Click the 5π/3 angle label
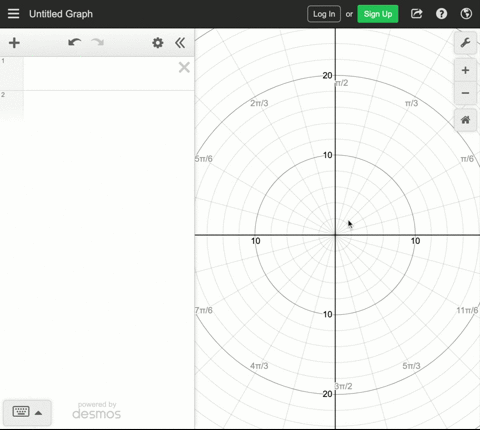 click(411, 366)
